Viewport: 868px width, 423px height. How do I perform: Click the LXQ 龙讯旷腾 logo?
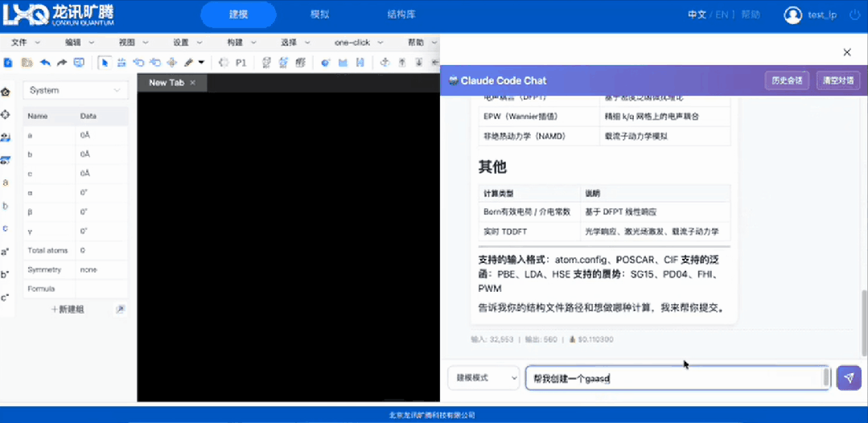(x=59, y=15)
